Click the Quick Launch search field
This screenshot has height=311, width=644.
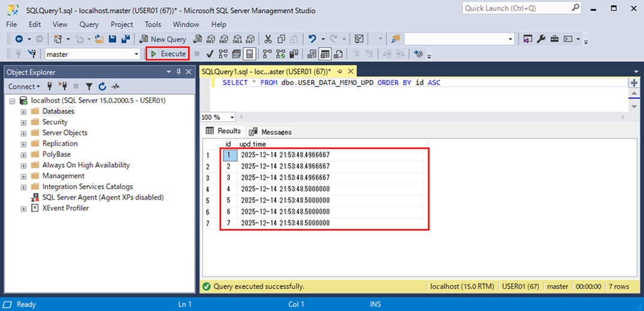pos(515,8)
